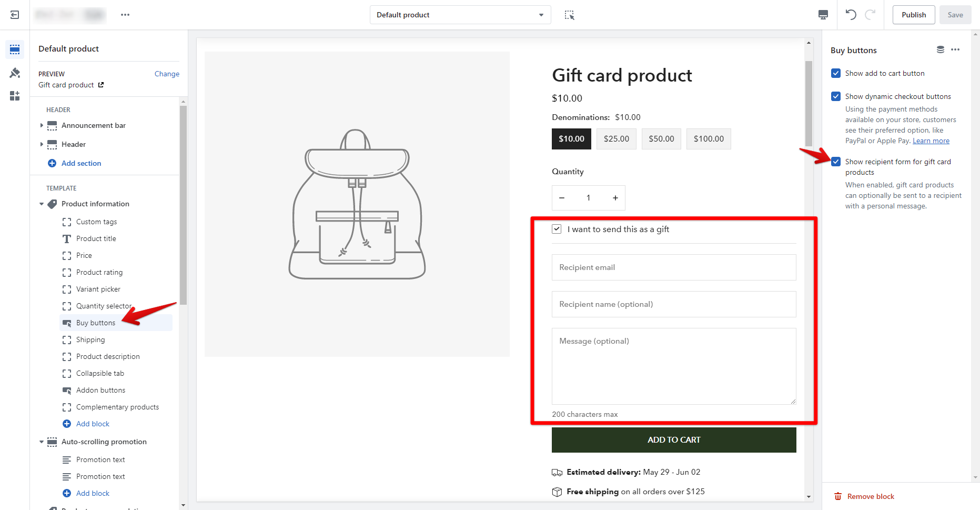Click the Product title T icon
Screen dimensions: 980x510
pyautogui.click(x=67, y=239)
